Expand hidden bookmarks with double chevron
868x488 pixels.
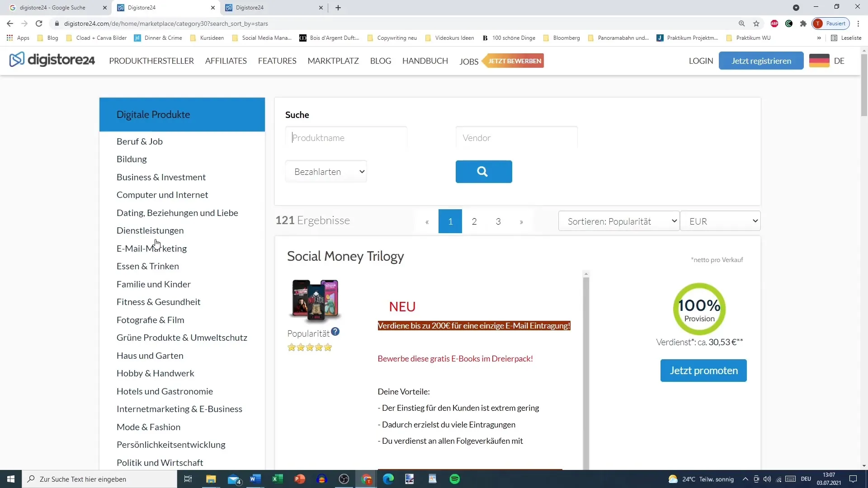(819, 38)
